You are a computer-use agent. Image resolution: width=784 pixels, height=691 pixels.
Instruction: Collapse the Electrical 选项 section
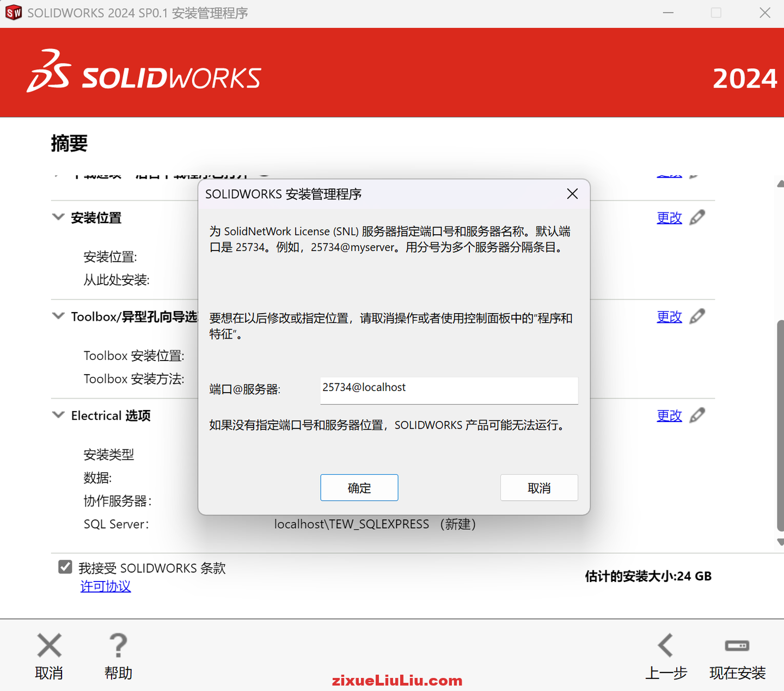point(58,414)
